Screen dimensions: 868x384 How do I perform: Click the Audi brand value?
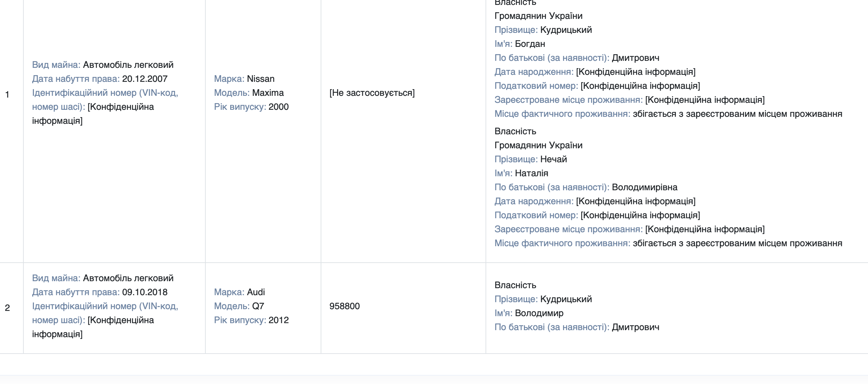pos(256,292)
